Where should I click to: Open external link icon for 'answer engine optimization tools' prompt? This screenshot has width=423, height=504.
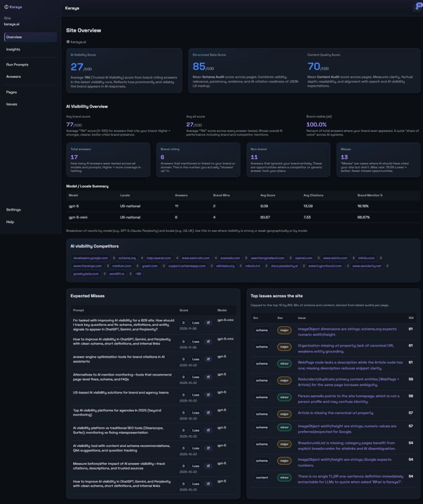point(208,359)
